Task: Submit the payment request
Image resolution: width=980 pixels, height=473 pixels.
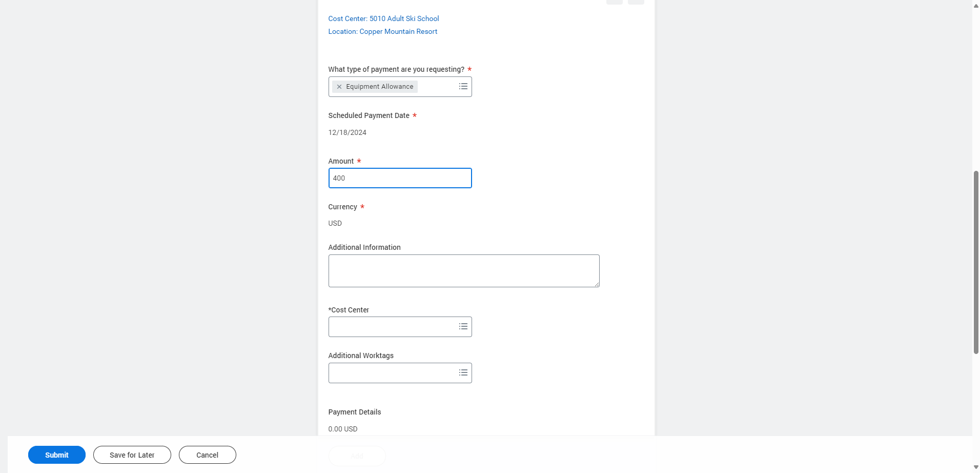Action: point(57,455)
